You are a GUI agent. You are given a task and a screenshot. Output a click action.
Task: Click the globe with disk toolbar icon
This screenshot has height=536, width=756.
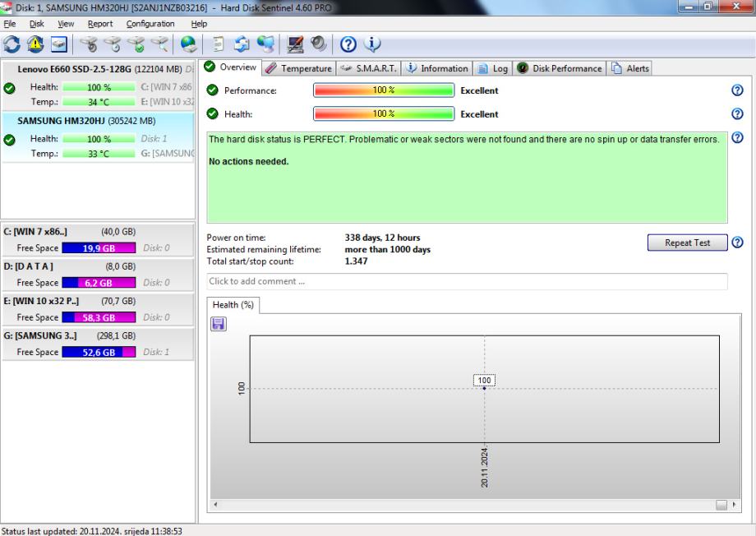tap(188, 44)
